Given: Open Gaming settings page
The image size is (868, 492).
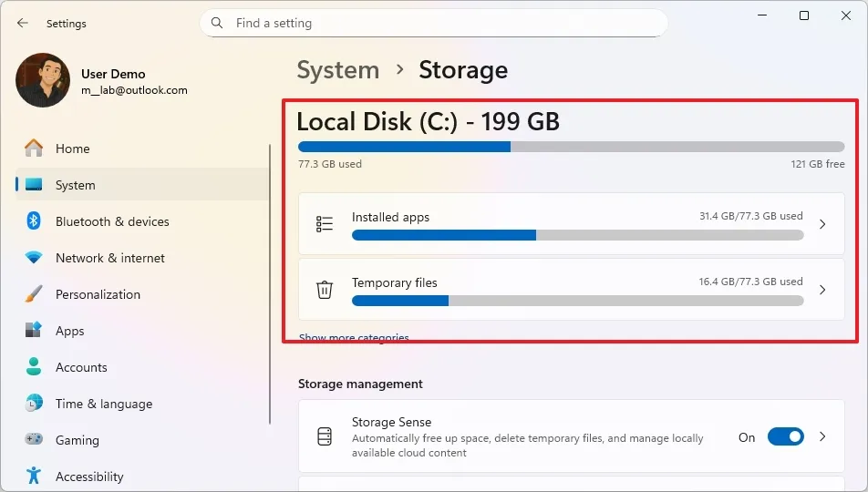Looking at the screenshot, I should point(142,440).
